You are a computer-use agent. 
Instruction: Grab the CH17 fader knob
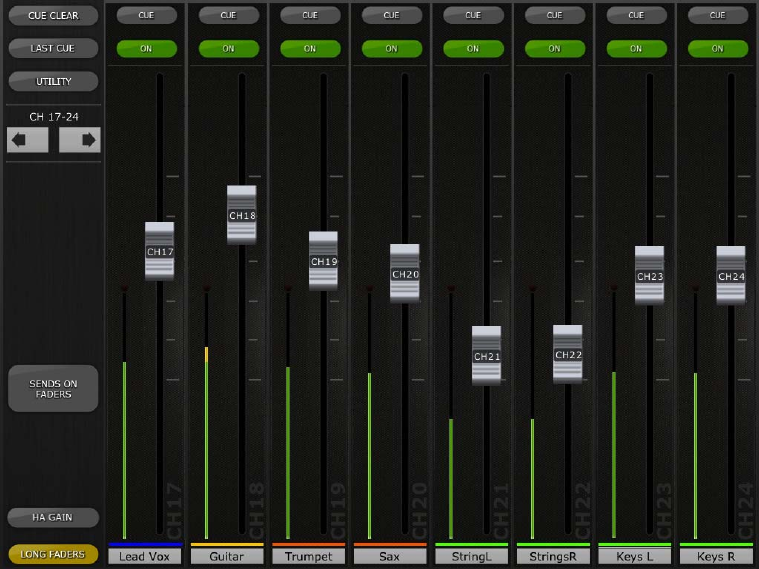tap(160, 251)
